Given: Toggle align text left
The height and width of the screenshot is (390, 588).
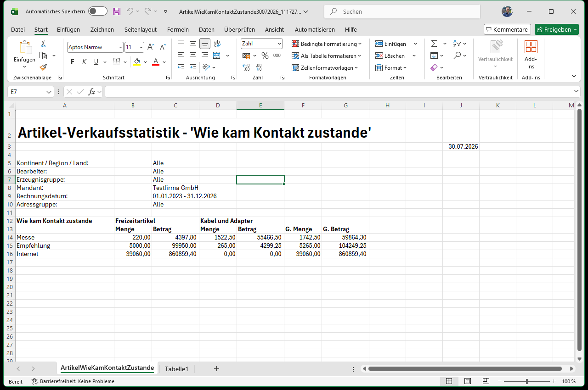Looking at the screenshot, I should click(181, 56).
